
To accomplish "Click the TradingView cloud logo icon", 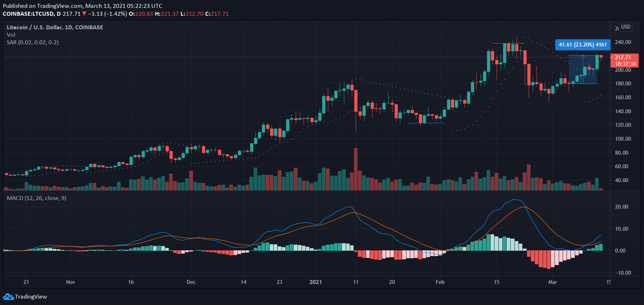I will (8, 297).
